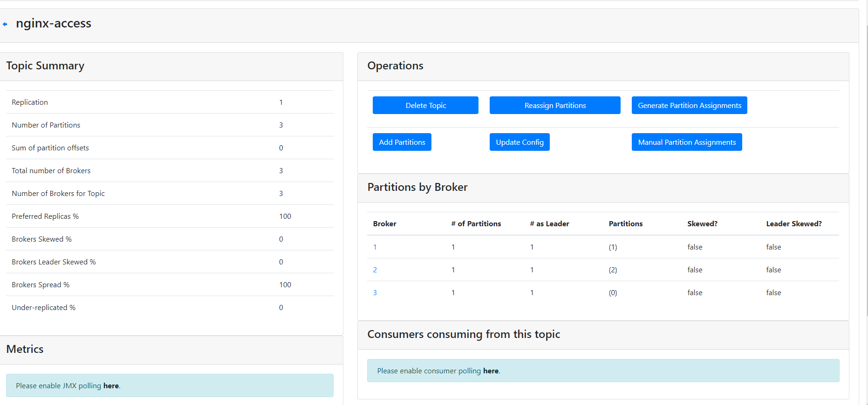This screenshot has height=405, width=868.
Task: Open broker 1 link in table
Action: pos(375,247)
